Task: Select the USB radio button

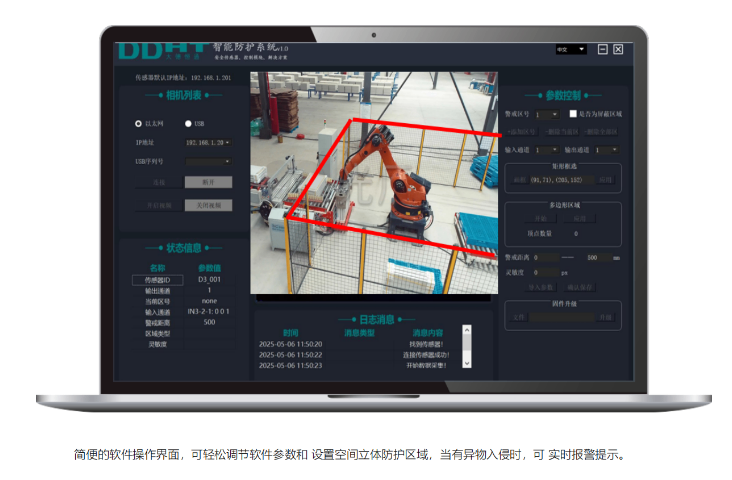Action: pyautogui.click(x=188, y=124)
